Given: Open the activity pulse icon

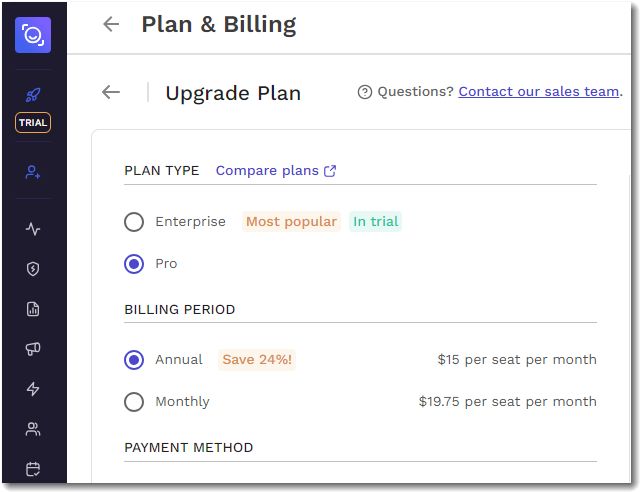Looking at the screenshot, I should click(x=33, y=229).
